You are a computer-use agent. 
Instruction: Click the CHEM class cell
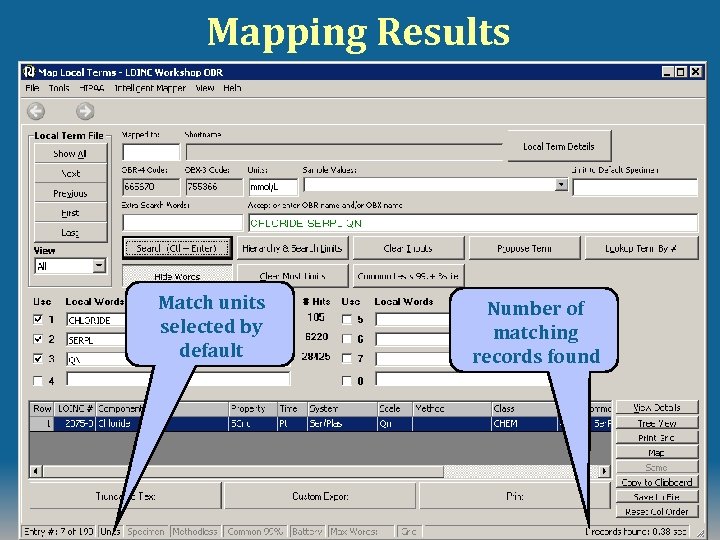coord(524,423)
